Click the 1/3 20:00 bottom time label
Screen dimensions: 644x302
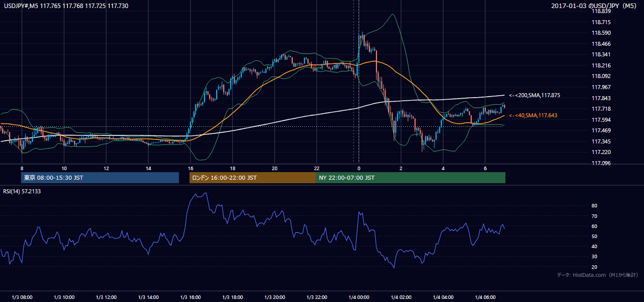tap(274, 297)
